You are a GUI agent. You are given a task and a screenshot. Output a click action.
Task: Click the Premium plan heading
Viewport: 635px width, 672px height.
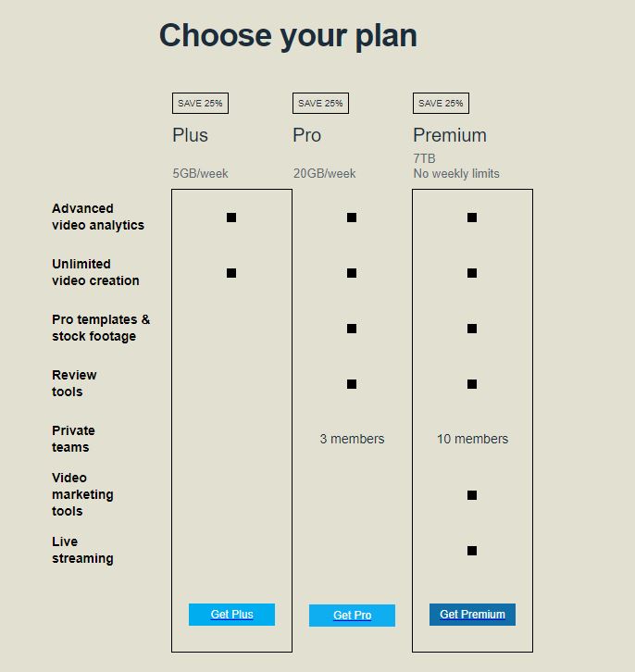450,135
